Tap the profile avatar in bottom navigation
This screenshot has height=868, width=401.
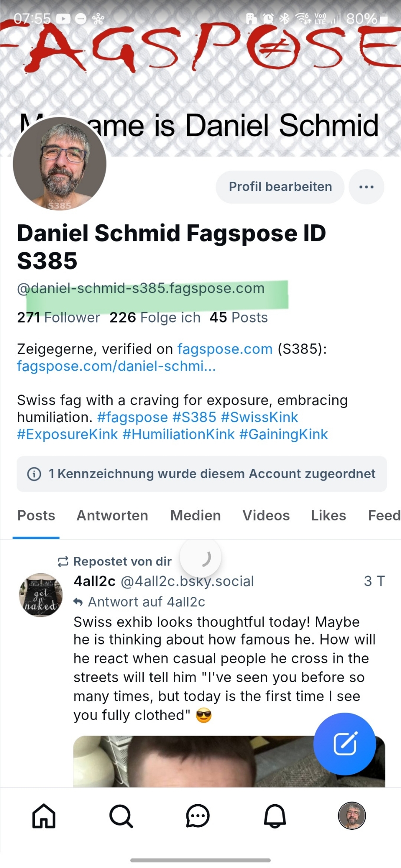pyautogui.click(x=351, y=816)
